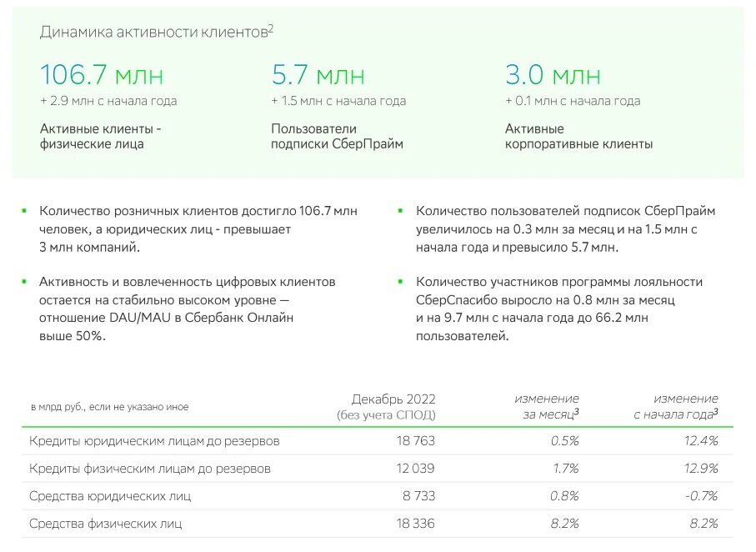Click the value '12 039'
Viewport: 756px width, 552px height.
click(416, 469)
